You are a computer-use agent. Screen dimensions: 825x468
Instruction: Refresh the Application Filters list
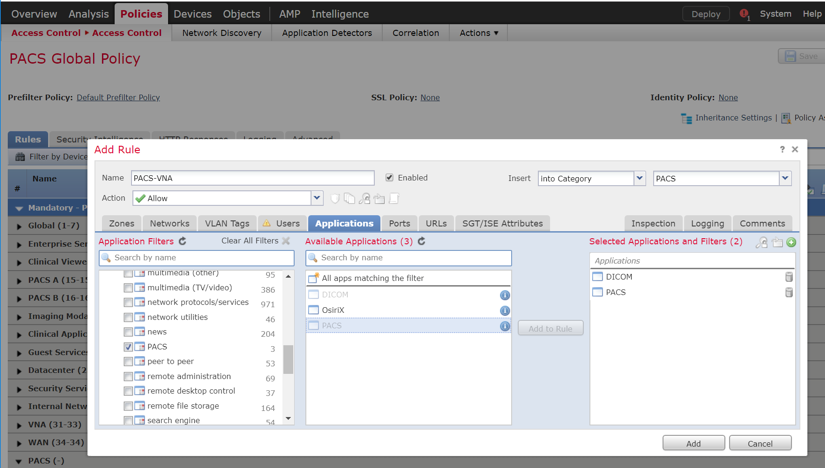183,241
